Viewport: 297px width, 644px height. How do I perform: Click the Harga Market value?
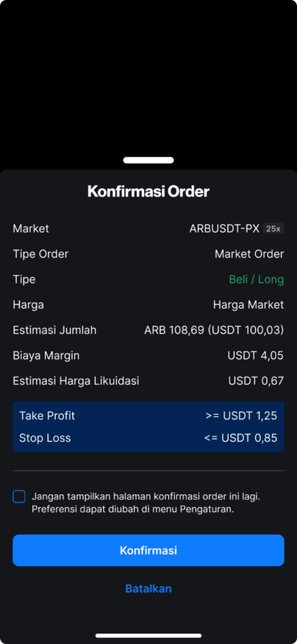(x=248, y=305)
